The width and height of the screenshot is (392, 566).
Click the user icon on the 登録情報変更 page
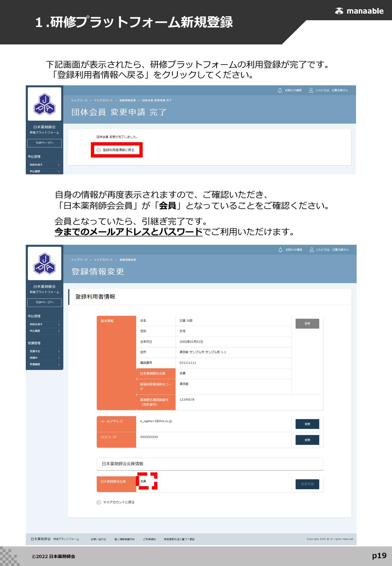[x=311, y=250]
